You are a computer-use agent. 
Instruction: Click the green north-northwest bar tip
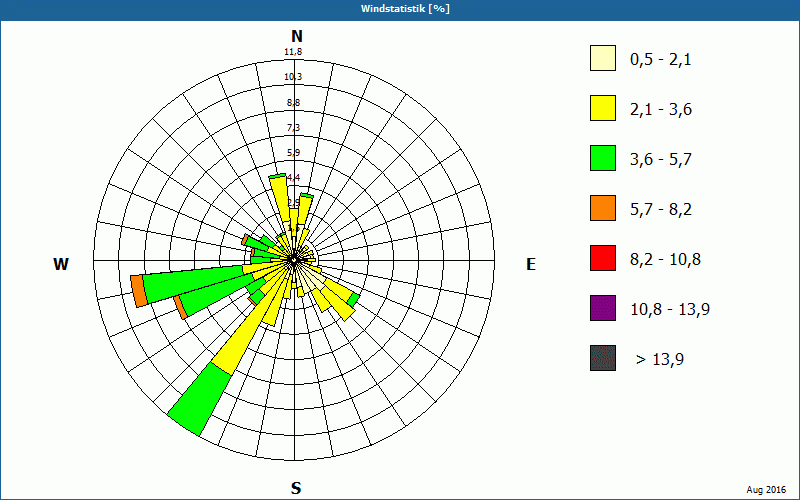coord(277,176)
